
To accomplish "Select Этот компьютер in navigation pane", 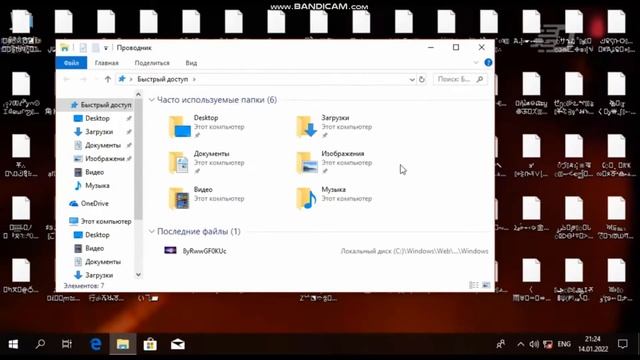I will tap(106, 221).
